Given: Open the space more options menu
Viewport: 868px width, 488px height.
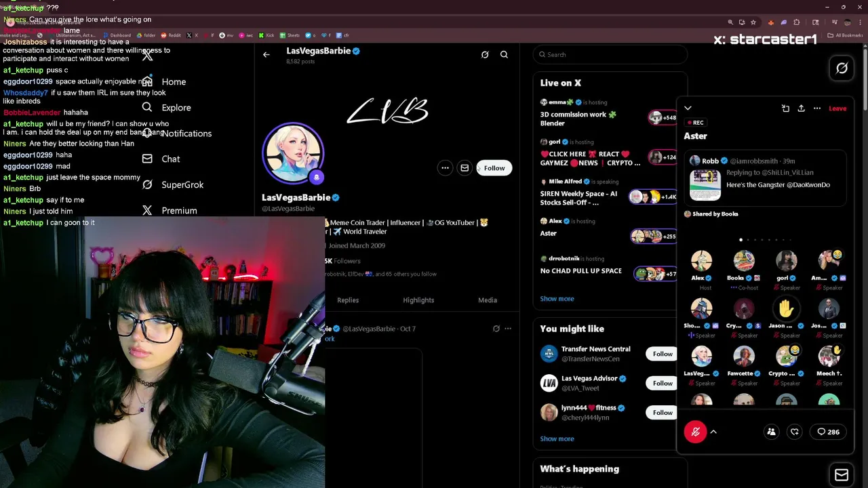Looking at the screenshot, I should 817,108.
